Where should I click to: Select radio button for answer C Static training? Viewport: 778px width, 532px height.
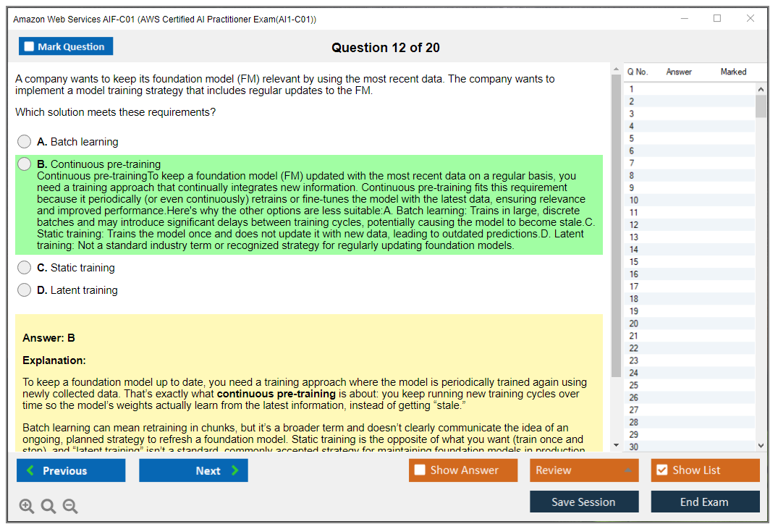[24, 267]
